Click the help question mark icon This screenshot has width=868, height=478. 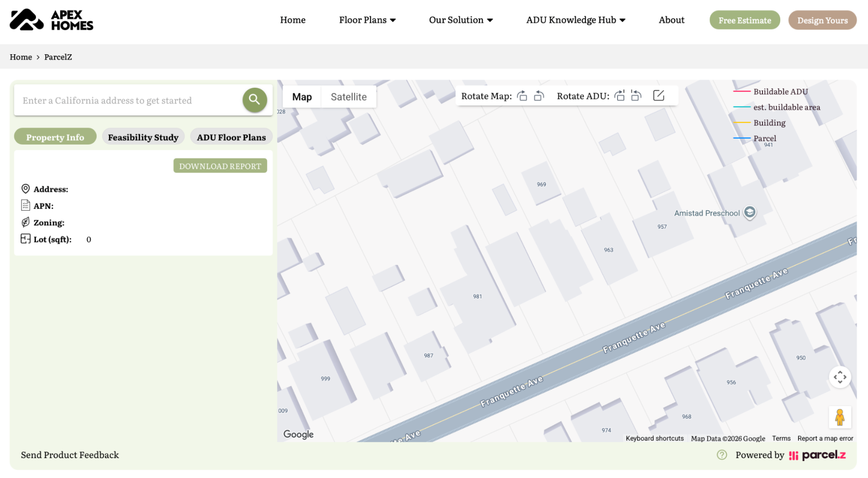(722, 455)
